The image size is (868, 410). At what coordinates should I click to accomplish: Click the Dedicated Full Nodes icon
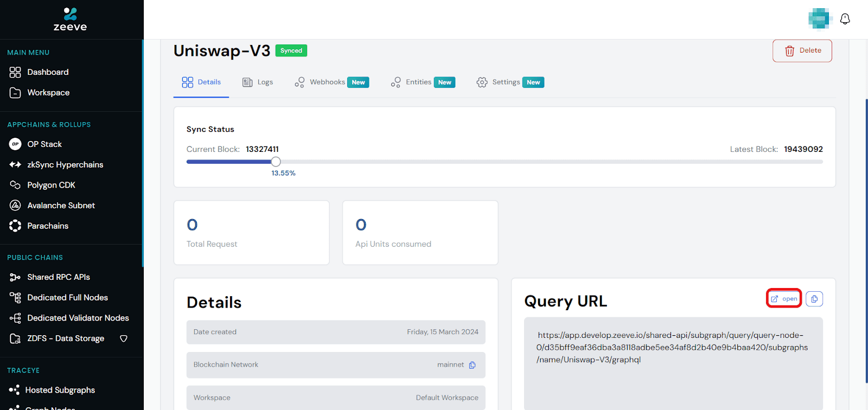(x=15, y=297)
